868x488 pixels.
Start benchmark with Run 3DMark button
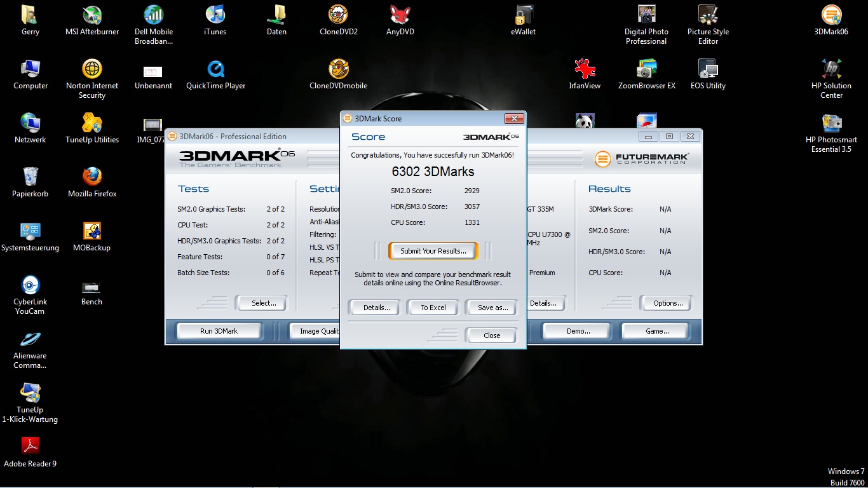pos(219,331)
